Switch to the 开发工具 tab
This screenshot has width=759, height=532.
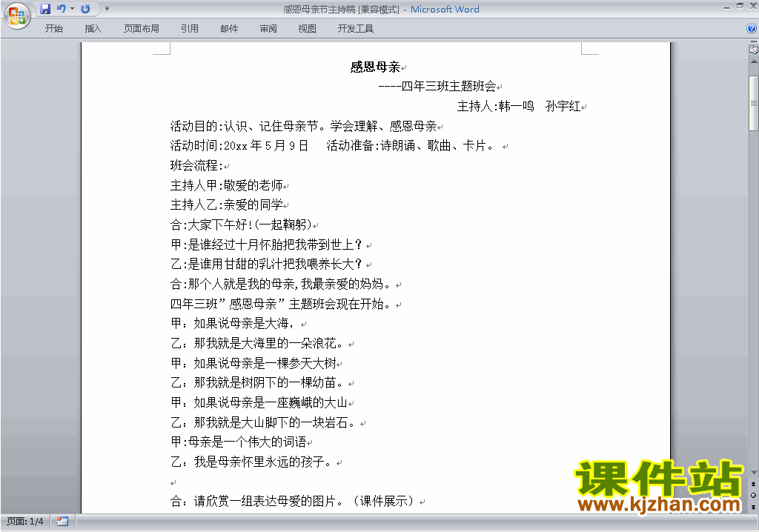click(356, 29)
